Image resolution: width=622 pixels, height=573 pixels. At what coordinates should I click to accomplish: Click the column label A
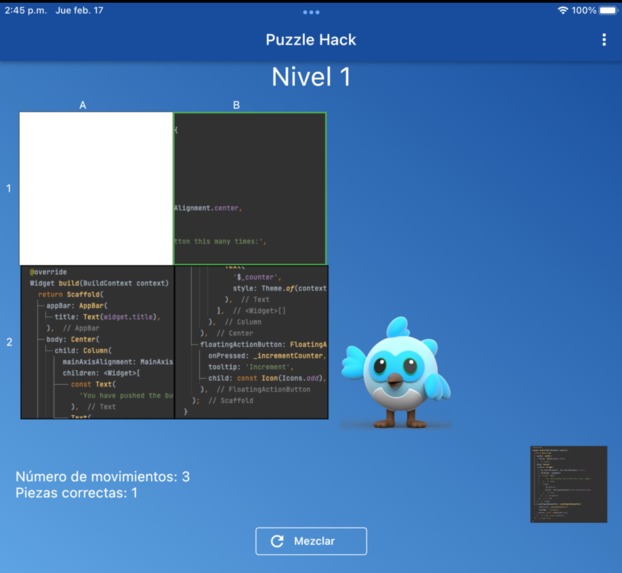coord(83,105)
